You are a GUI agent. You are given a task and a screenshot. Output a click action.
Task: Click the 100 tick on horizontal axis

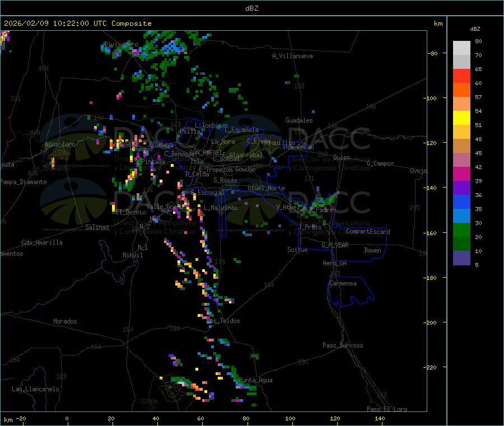(x=290, y=418)
